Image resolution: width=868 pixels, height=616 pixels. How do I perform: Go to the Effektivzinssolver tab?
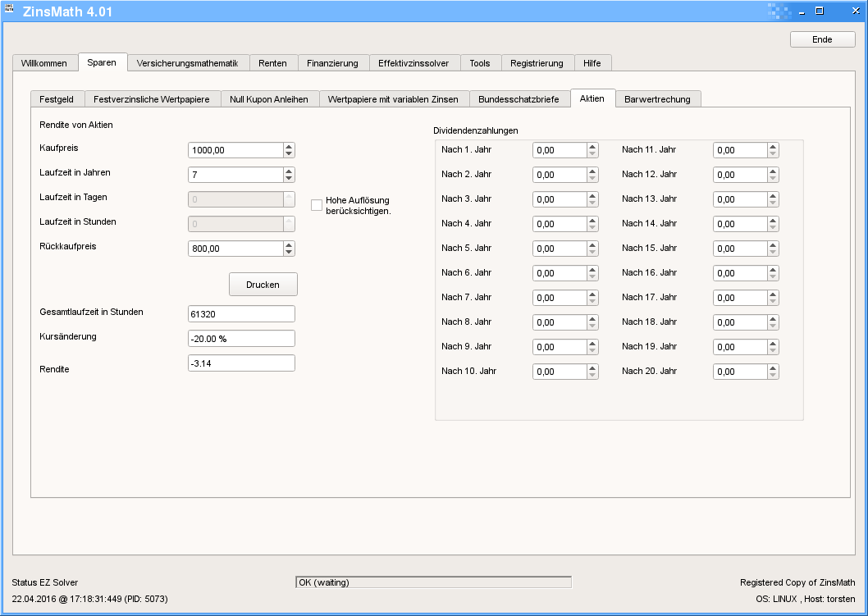[x=413, y=63]
